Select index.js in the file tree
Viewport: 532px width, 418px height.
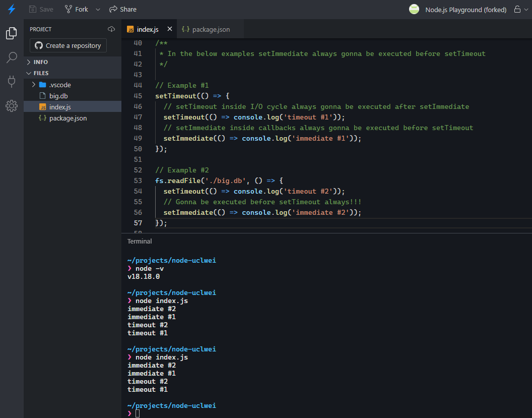[73, 107]
